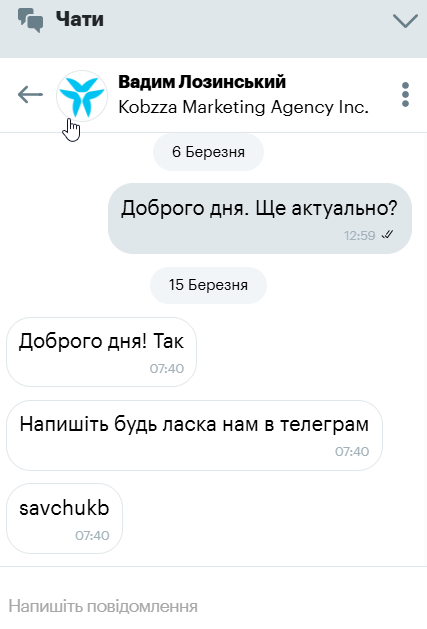This screenshot has height=629, width=427.
Task: Select the savchukb message bubble
Action: 64,519
